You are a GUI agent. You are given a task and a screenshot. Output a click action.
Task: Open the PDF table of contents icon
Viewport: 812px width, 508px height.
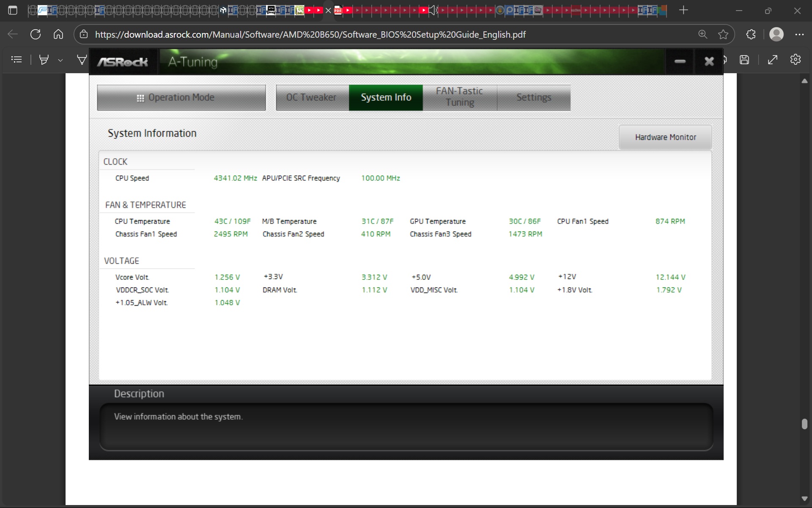[16, 60]
